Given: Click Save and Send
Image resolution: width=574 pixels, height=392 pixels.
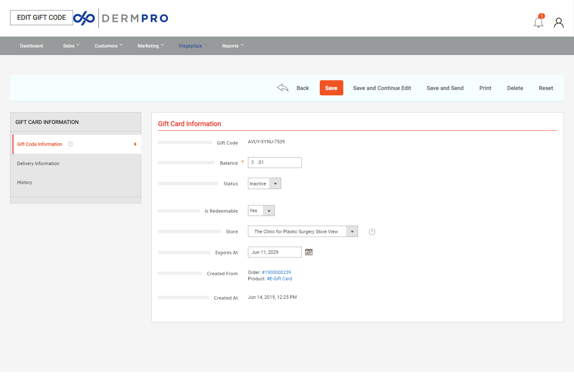Looking at the screenshot, I should 445,88.
